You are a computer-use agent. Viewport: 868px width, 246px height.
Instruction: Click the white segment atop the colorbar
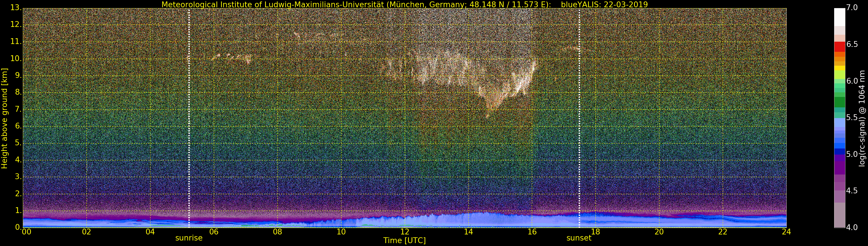click(x=839, y=18)
